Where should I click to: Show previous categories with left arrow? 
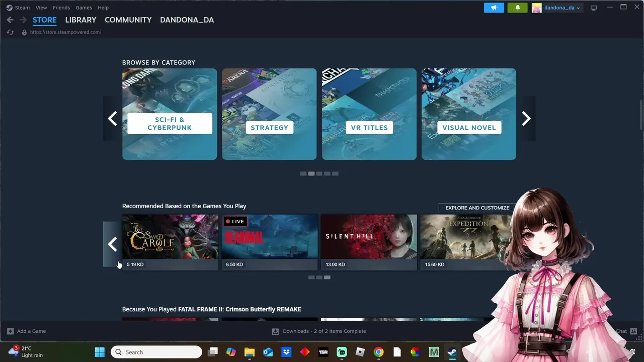(x=112, y=119)
